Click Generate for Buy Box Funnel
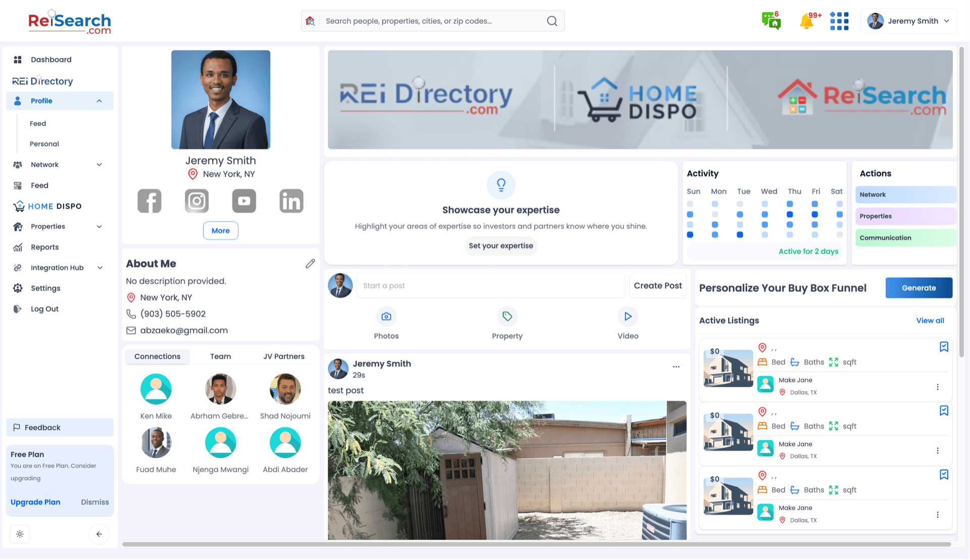970x560 pixels. pyautogui.click(x=918, y=288)
